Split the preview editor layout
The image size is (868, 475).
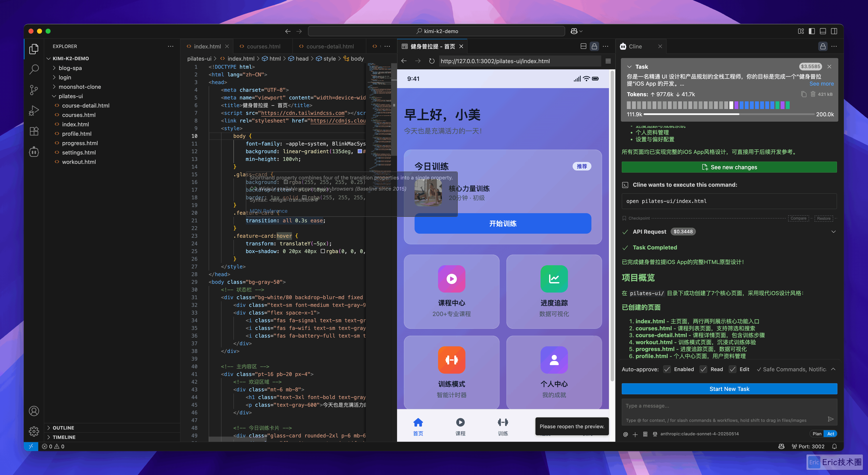583,46
